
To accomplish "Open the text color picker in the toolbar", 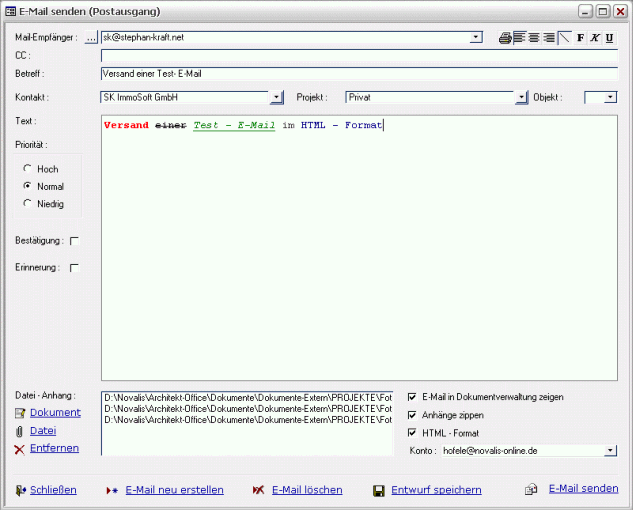I will pyautogui.click(x=564, y=38).
